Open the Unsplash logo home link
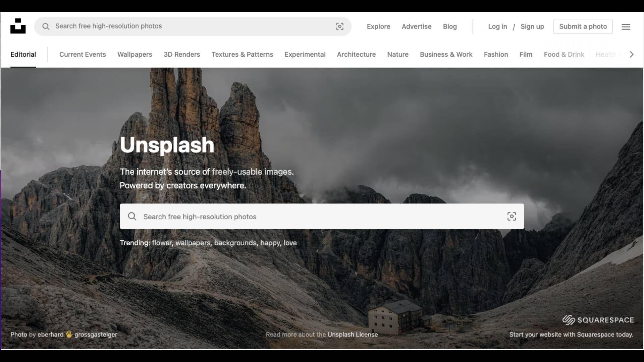644x362 pixels. pyautogui.click(x=18, y=26)
